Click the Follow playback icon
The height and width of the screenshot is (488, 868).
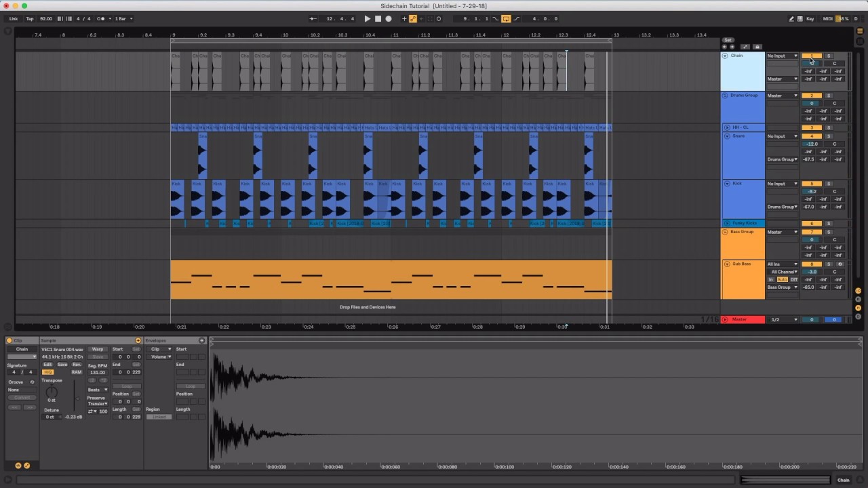(x=313, y=19)
